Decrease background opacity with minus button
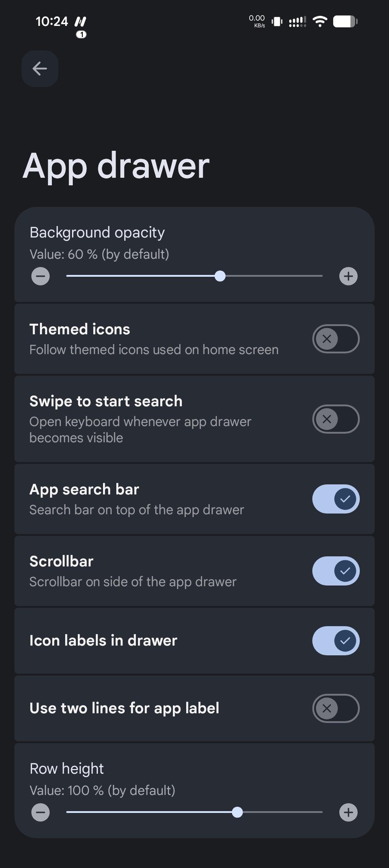The image size is (389, 868). 40,276
